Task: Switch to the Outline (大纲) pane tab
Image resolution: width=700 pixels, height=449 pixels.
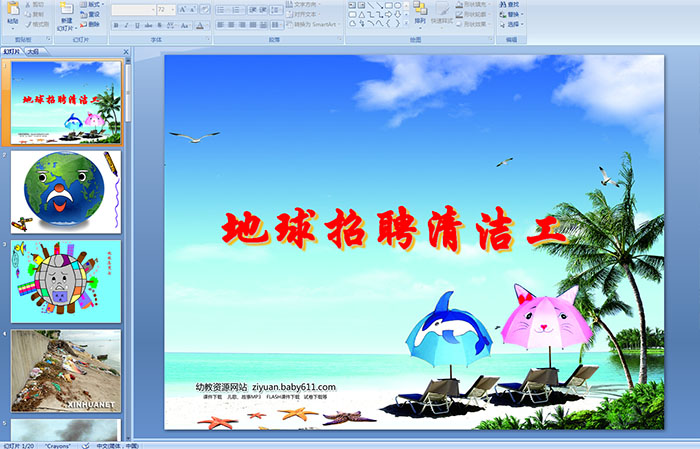Action: pos(33,52)
